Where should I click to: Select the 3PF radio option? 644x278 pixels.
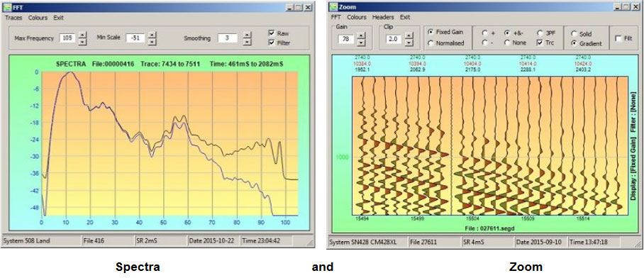540,33
